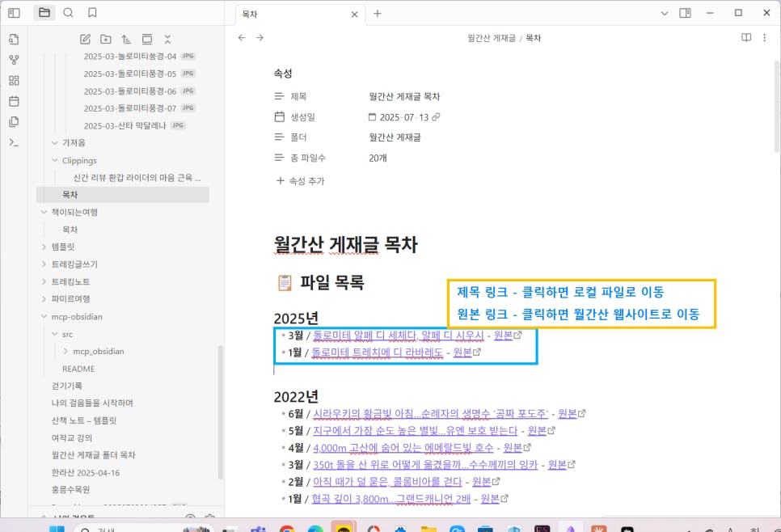Create a new note icon
This screenshot has height=532, width=781.
(x=85, y=40)
